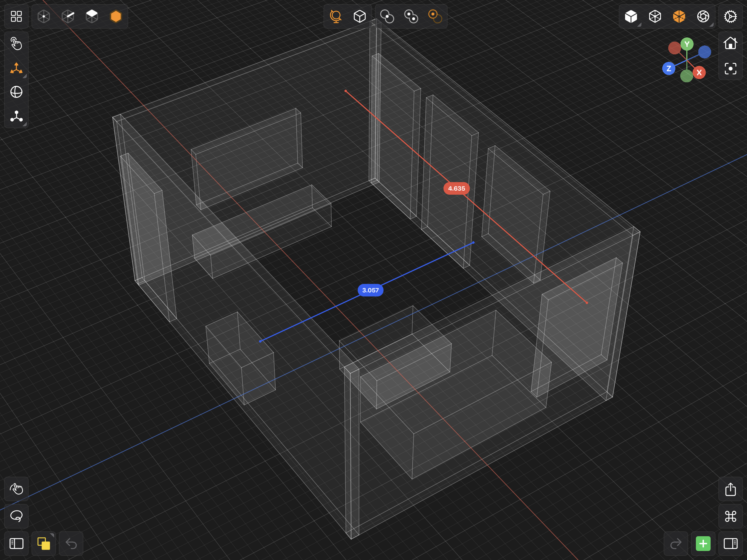Image resolution: width=747 pixels, height=560 pixels.
Task: Activate orange object selection mode
Action: [116, 16]
